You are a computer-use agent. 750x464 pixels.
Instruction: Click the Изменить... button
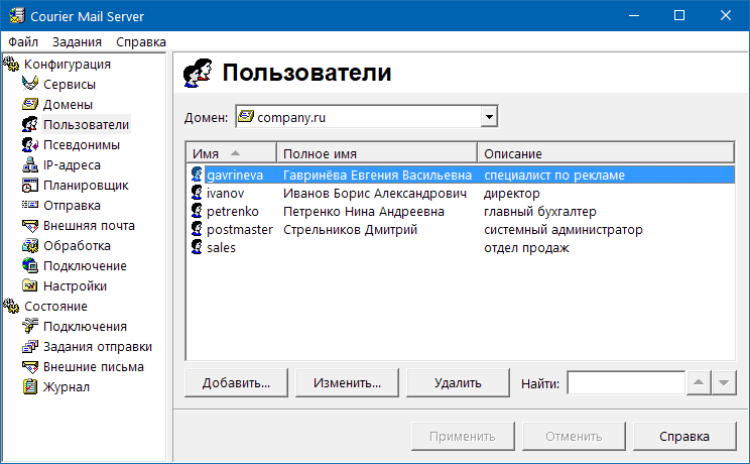coord(347,383)
